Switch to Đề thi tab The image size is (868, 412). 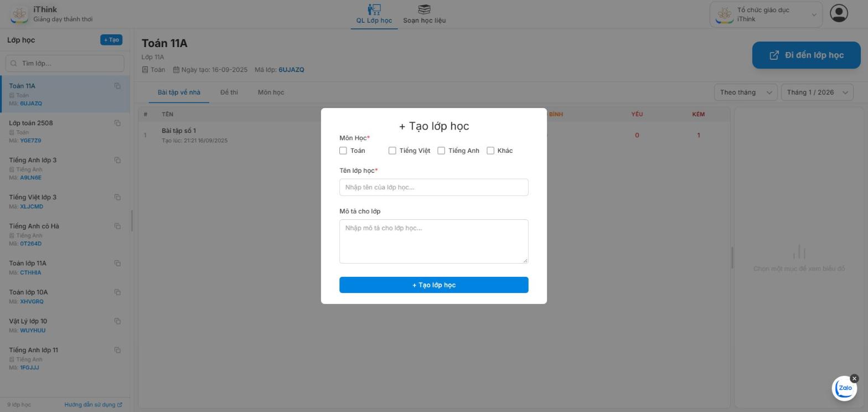tap(229, 92)
